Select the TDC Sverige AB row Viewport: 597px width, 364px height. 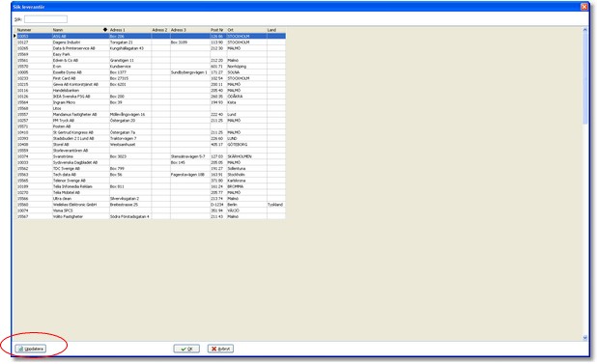(x=151, y=169)
